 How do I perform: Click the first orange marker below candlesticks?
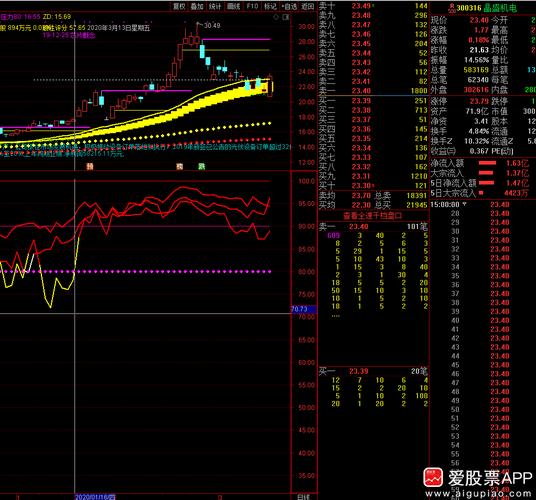point(90,166)
